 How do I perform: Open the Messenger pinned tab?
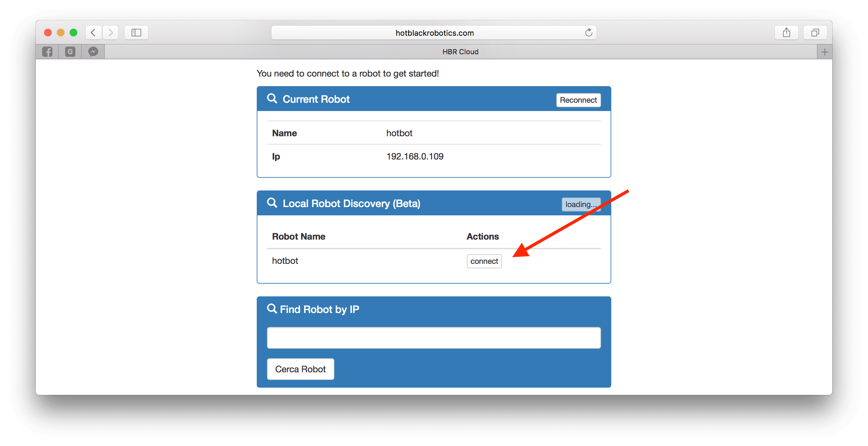[x=93, y=52]
